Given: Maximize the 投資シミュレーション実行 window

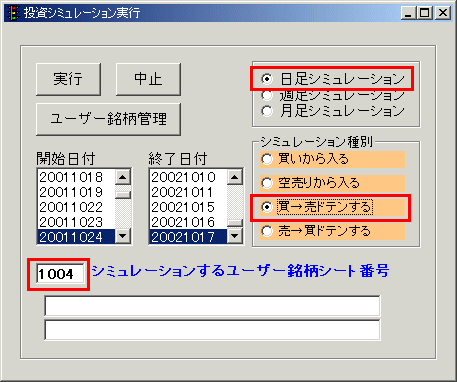Looking at the screenshot, I should (424, 13).
